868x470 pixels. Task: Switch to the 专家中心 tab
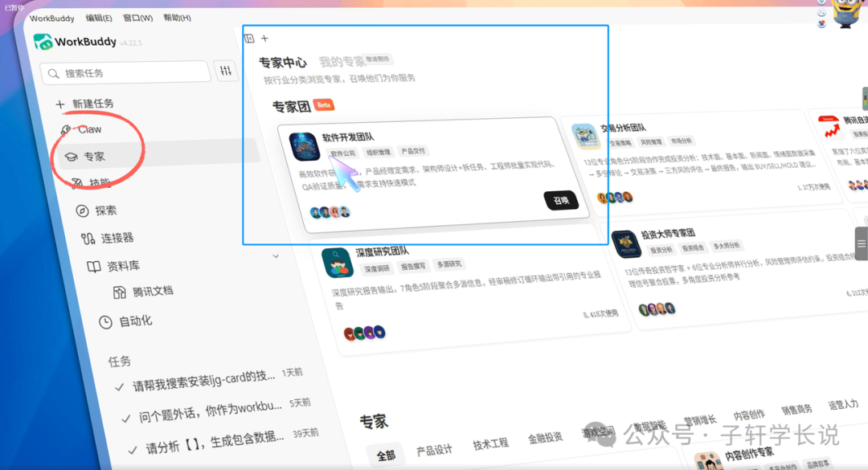283,63
